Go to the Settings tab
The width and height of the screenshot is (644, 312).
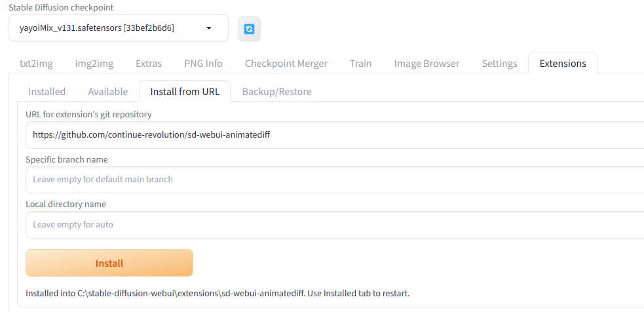pos(499,64)
